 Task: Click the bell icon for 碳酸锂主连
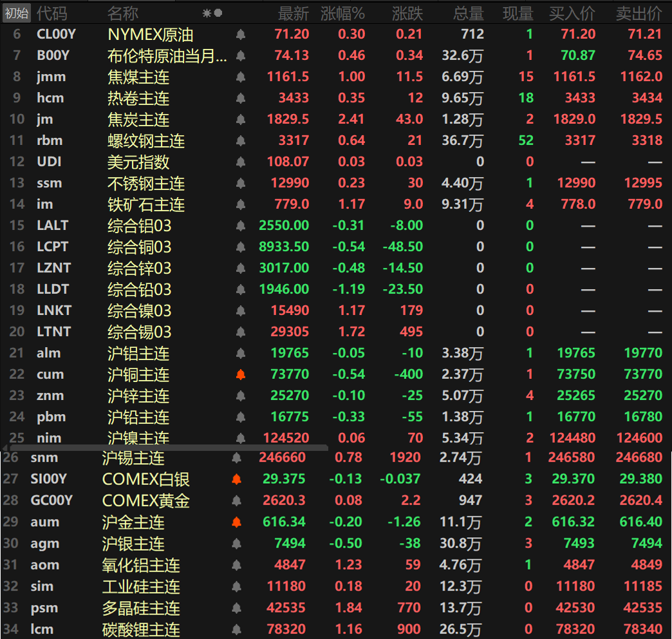point(236,629)
